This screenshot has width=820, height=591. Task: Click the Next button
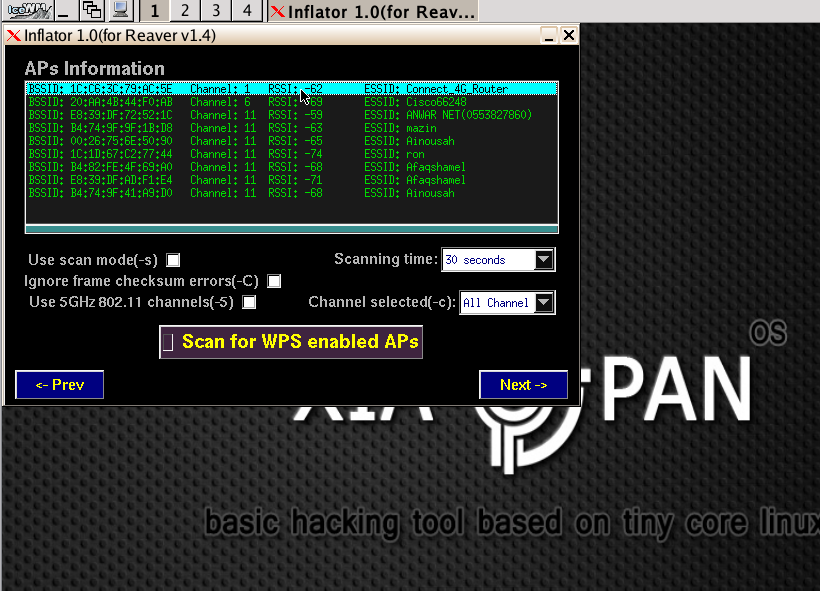pyautogui.click(x=523, y=384)
